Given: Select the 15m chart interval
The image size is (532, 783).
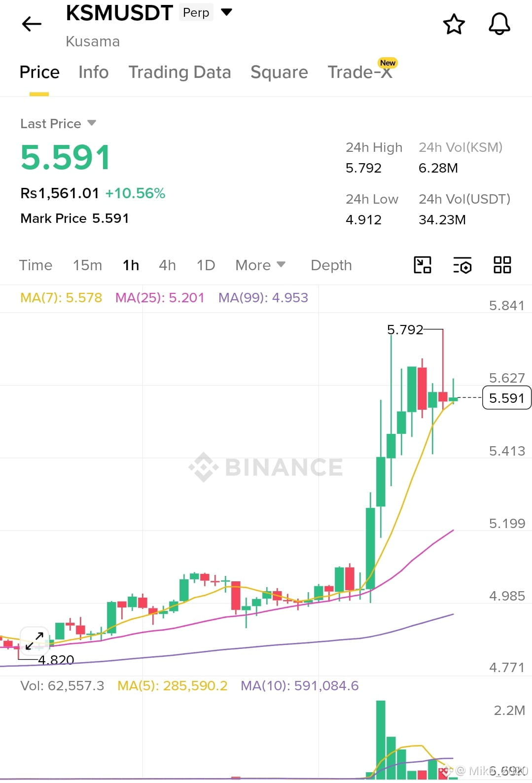Looking at the screenshot, I should [x=87, y=265].
